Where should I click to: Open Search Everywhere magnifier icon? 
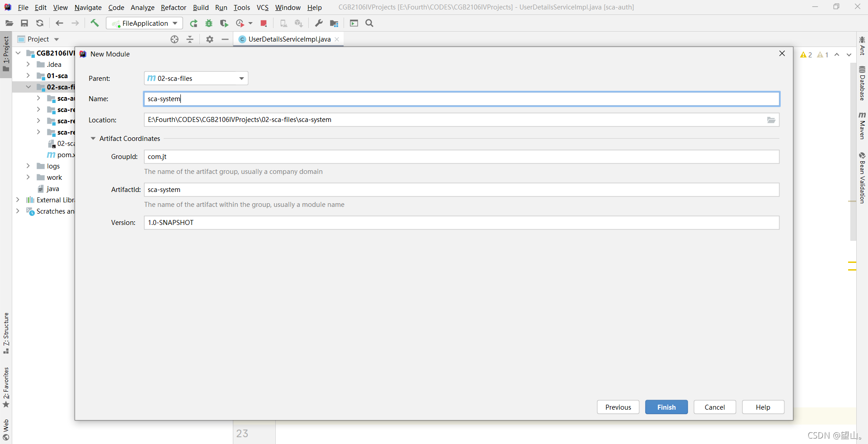[x=369, y=23]
